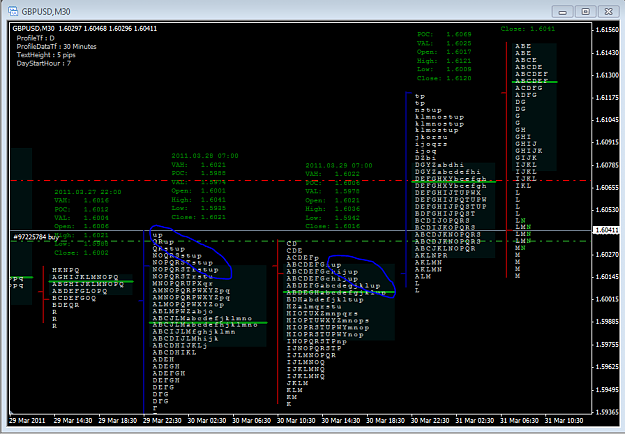Click the 'Open: 1.6001' value
Image resolution: width=625 pixels, height=434 pixels.
pos(199,191)
